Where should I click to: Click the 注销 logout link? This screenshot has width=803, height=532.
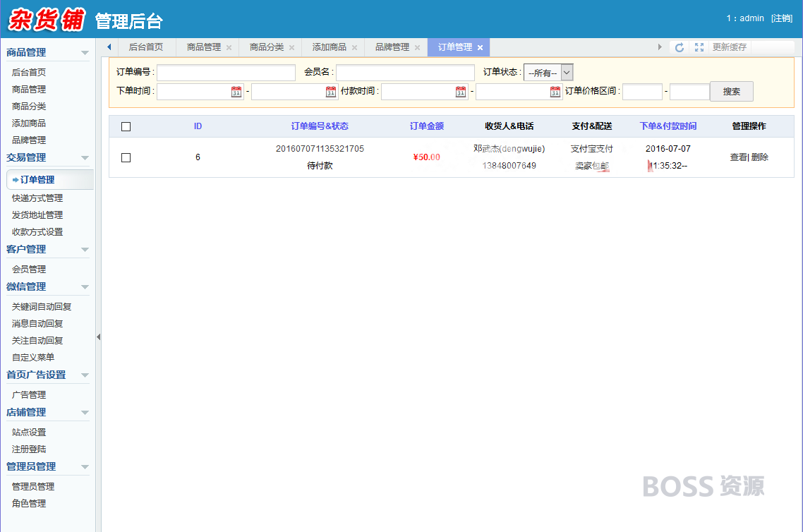[782, 18]
